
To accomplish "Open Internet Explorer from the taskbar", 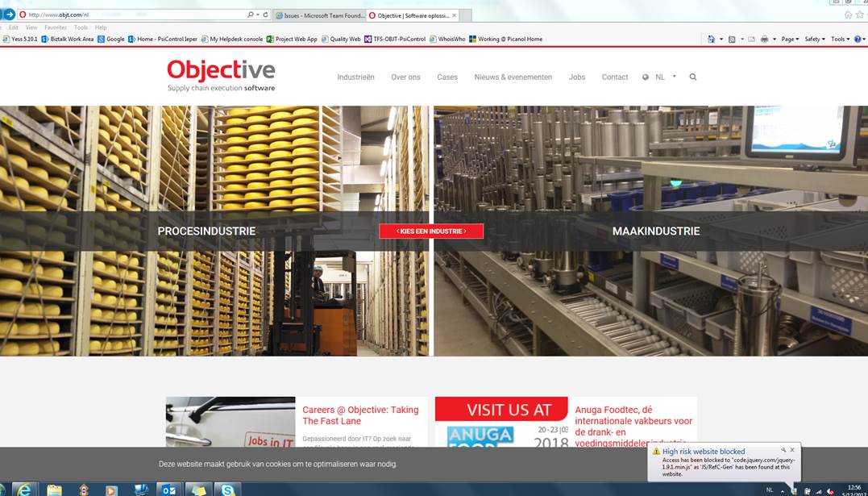I will click(x=24, y=490).
